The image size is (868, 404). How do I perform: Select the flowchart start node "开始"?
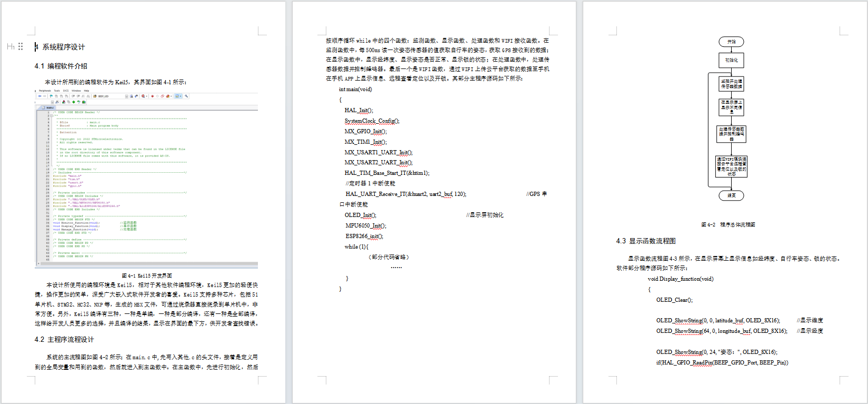(x=731, y=42)
